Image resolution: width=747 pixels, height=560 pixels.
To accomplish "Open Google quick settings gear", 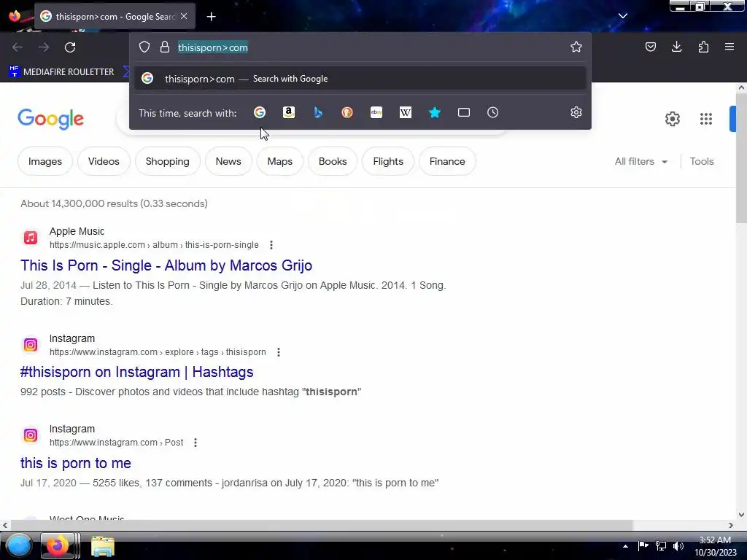I will coord(672,119).
